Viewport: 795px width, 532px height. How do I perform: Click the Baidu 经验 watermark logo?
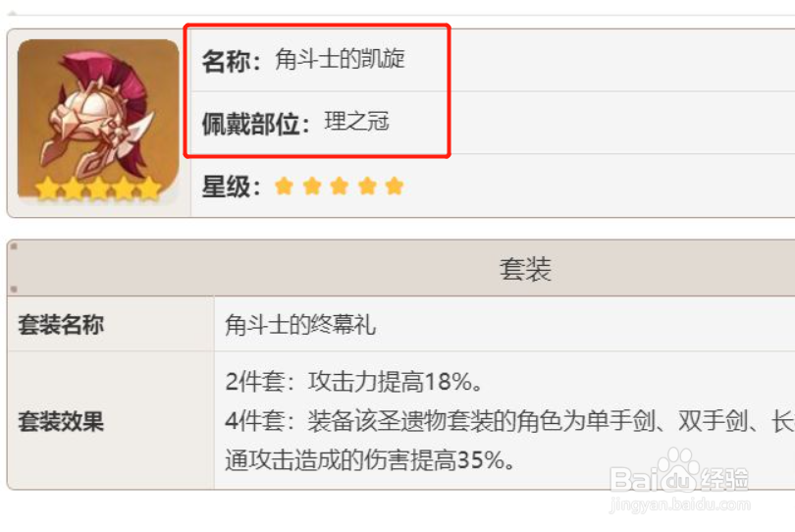click(679, 473)
